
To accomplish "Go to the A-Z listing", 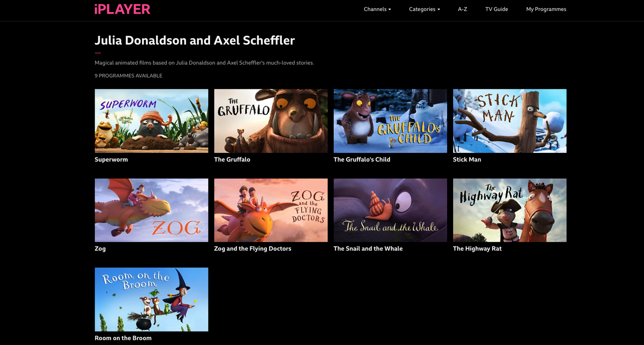I will click(462, 9).
